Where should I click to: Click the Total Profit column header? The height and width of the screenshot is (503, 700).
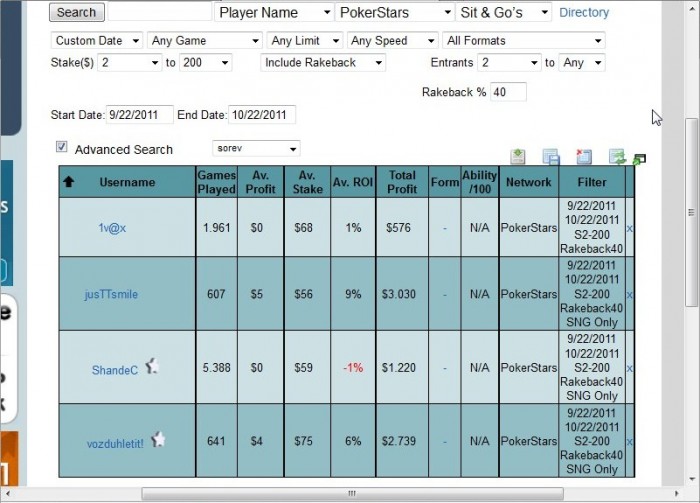tap(402, 182)
